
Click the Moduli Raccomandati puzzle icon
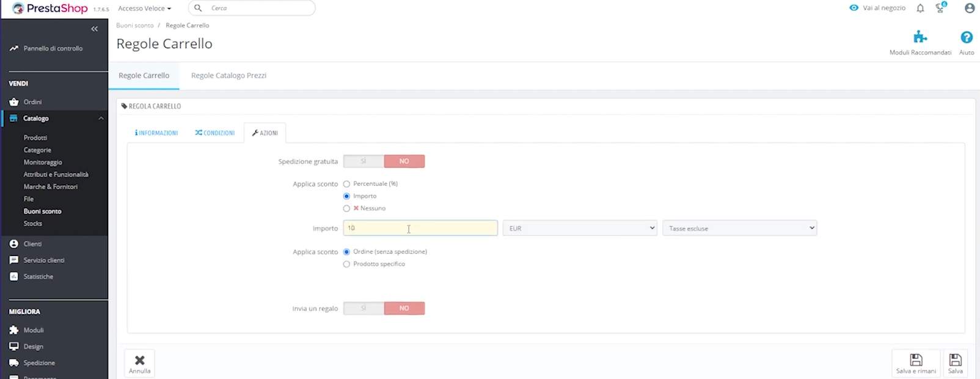tap(920, 38)
